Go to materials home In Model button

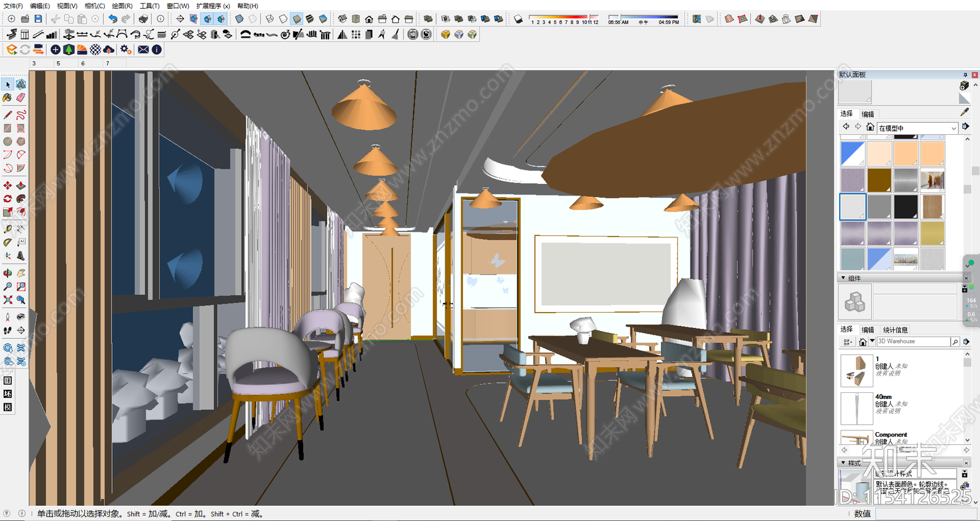coord(870,126)
